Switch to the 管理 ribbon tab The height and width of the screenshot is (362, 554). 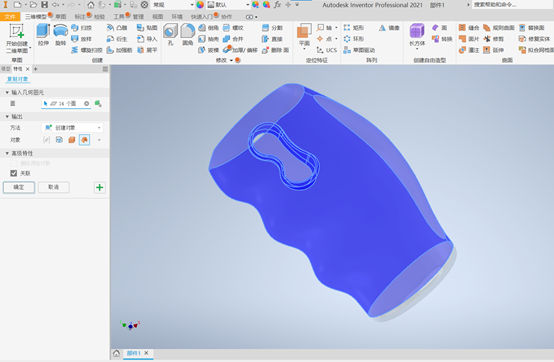pyautogui.click(x=138, y=17)
